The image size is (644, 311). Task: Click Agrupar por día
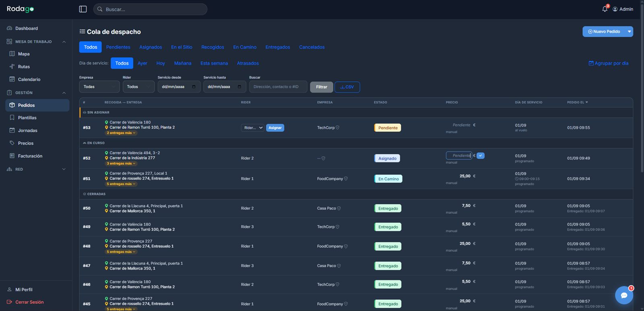tap(609, 63)
